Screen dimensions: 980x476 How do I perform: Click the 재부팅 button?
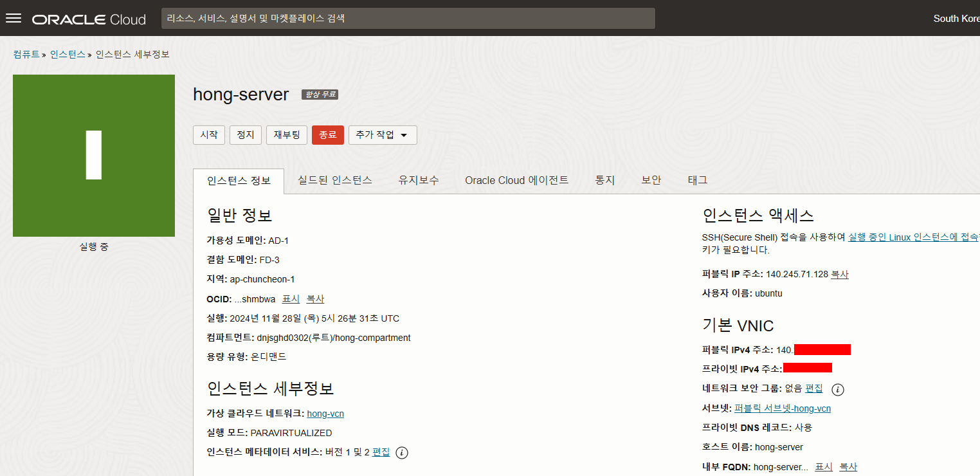point(287,135)
